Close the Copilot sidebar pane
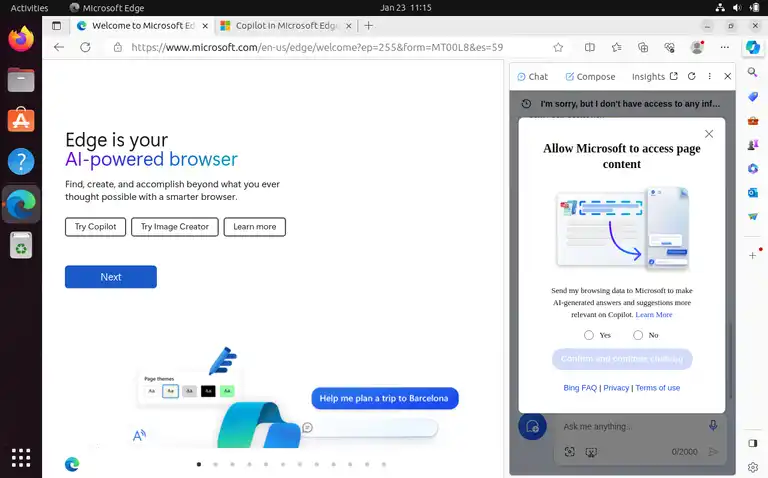The width and height of the screenshot is (768, 478). click(x=727, y=76)
